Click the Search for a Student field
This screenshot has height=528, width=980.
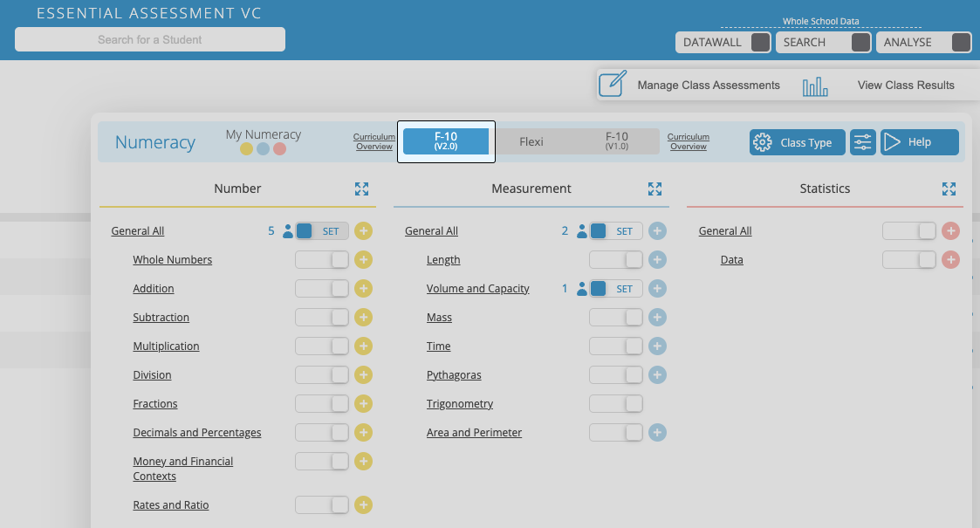(150, 39)
